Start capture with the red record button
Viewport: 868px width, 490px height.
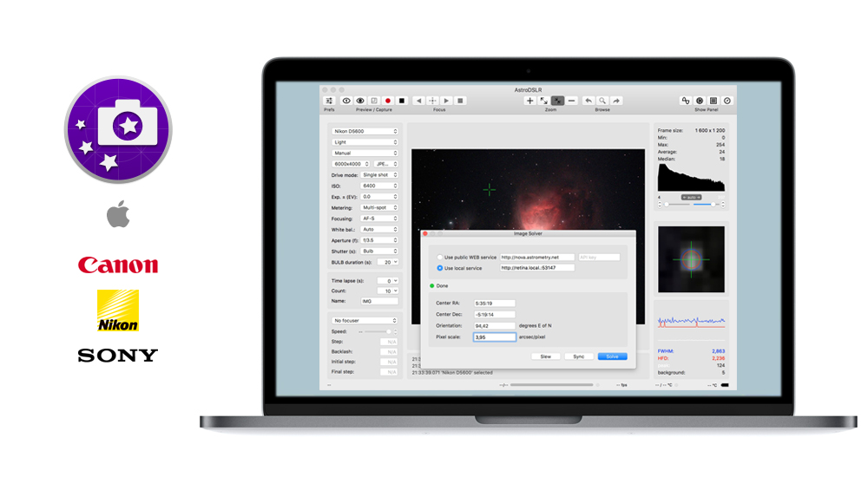388,101
